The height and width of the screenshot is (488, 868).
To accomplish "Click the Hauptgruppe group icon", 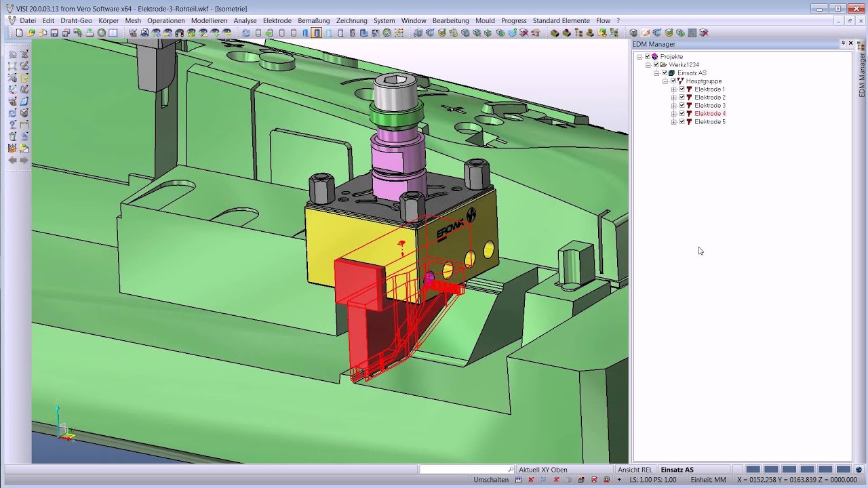I will tap(681, 81).
